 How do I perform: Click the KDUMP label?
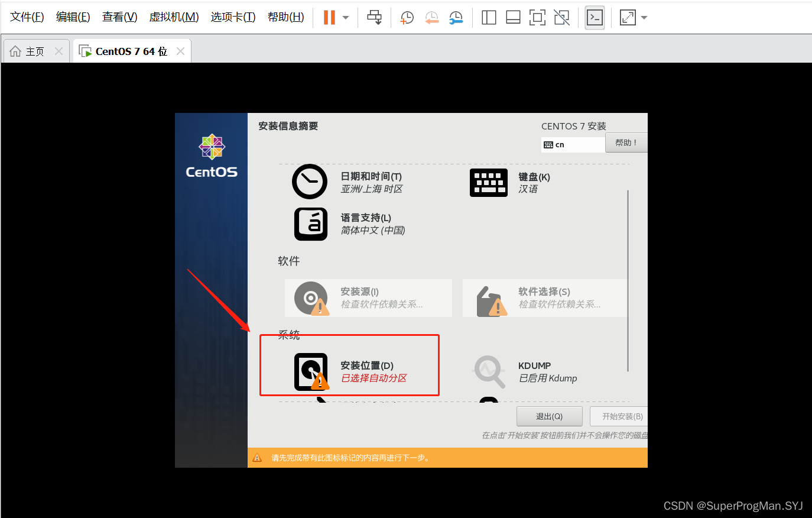534,365
